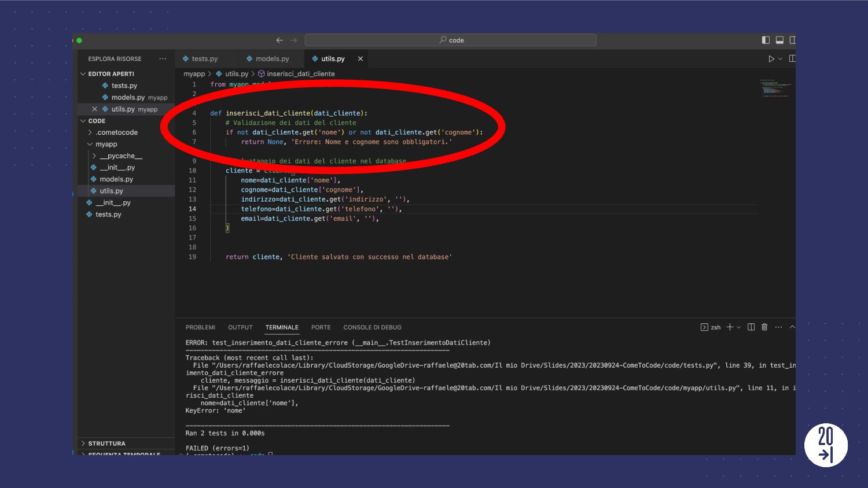Expand the .cometocode folder

[117, 132]
